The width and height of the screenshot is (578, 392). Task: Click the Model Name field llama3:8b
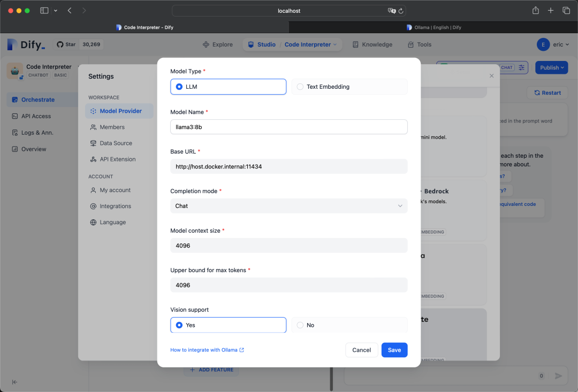(x=288, y=127)
